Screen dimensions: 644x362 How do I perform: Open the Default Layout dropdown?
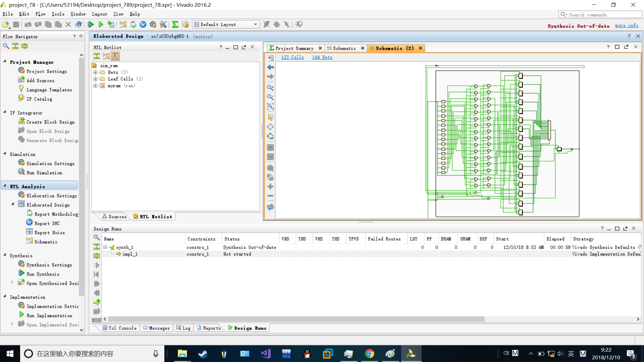click(x=255, y=24)
